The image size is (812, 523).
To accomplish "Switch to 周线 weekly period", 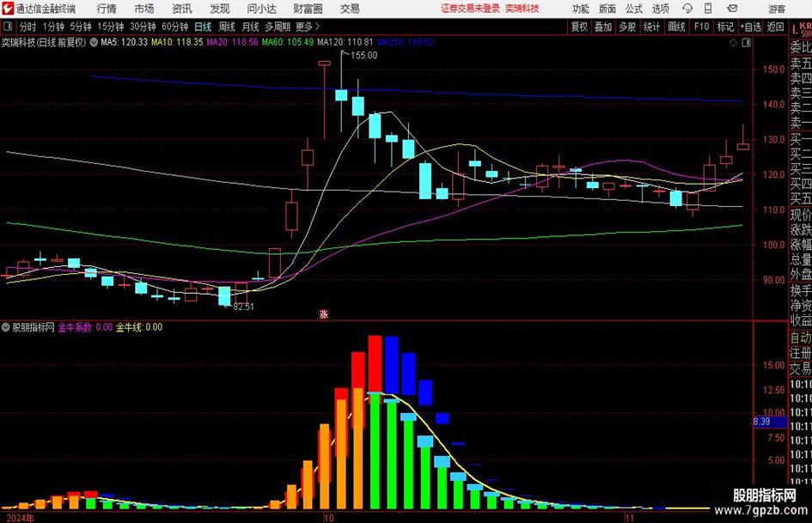I will [x=227, y=27].
